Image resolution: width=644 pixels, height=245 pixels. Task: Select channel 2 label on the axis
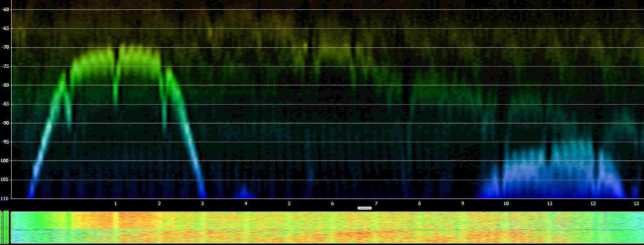coord(159,203)
